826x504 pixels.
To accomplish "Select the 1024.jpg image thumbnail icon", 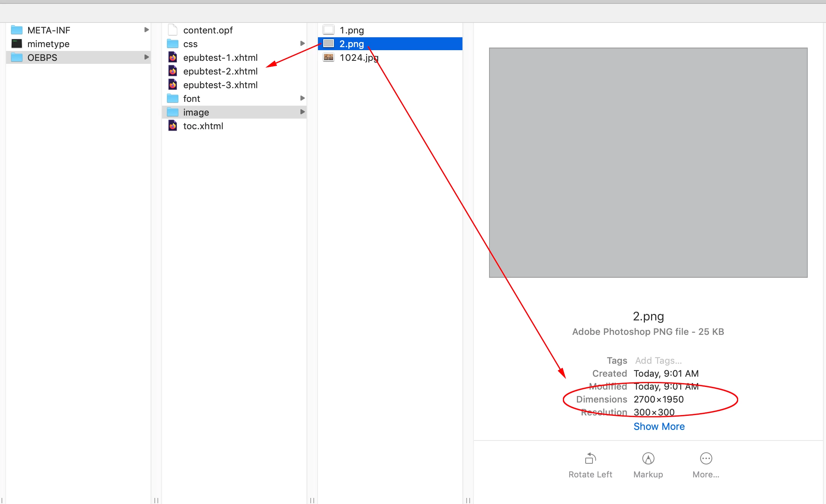I will pyautogui.click(x=329, y=57).
